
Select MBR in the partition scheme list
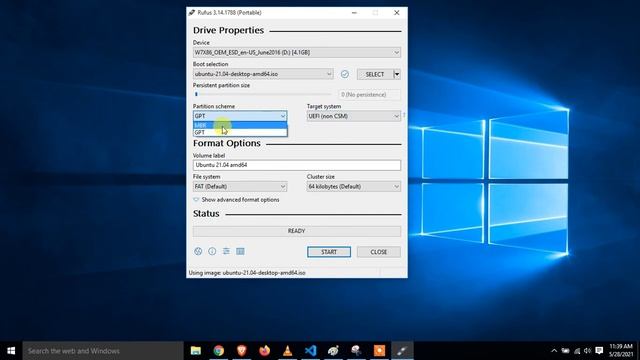pos(240,125)
